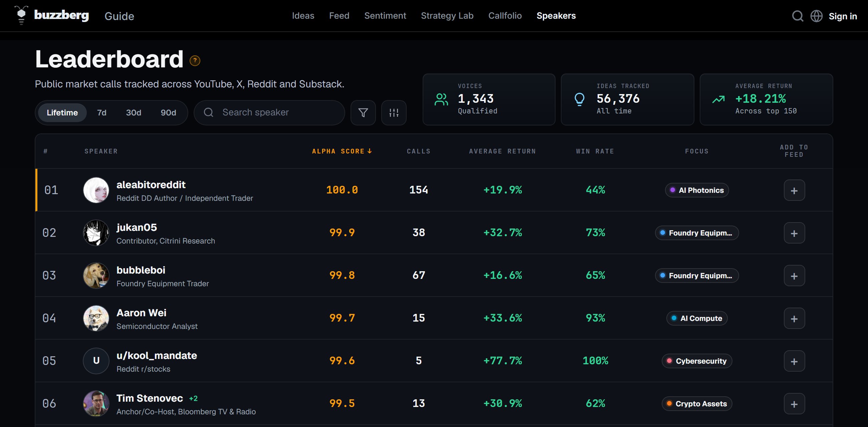This screenshot has height=427, width=868.
Task: Click the Speaker column header
Action: [101, 151]
